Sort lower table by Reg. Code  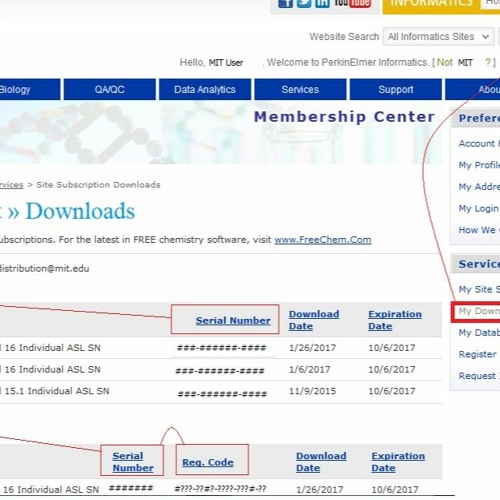tap(208, 462)
